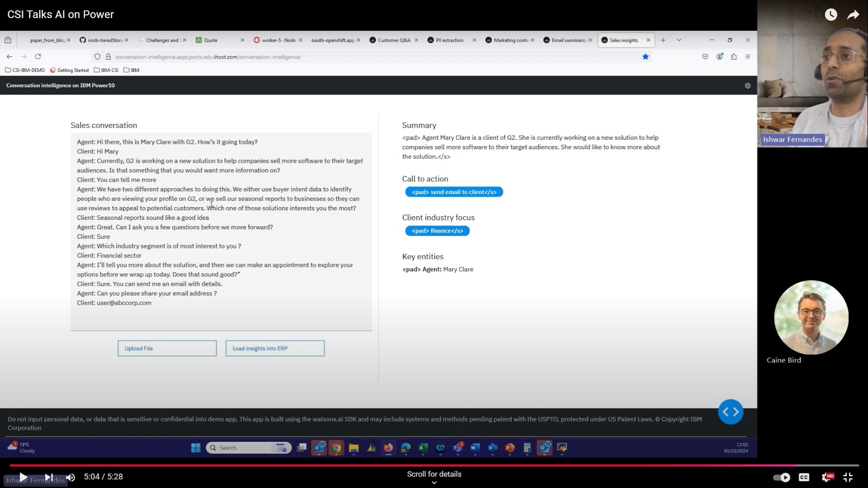868x488 pixels.
Task: Click Load insights into ERP
Action: click(275, 348)
